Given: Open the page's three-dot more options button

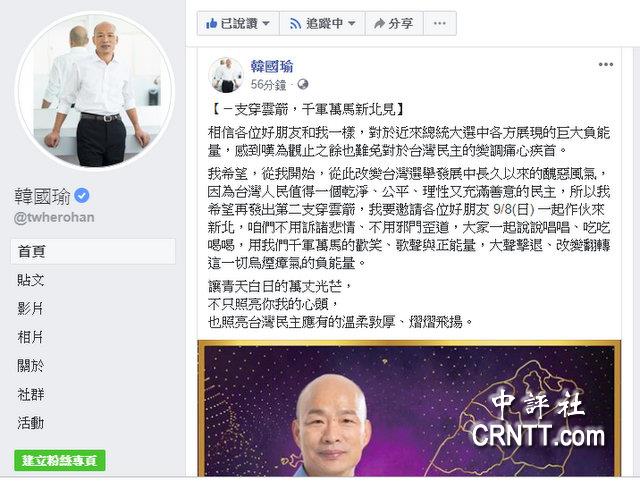Looking at the screenshot, I should 440,23.
